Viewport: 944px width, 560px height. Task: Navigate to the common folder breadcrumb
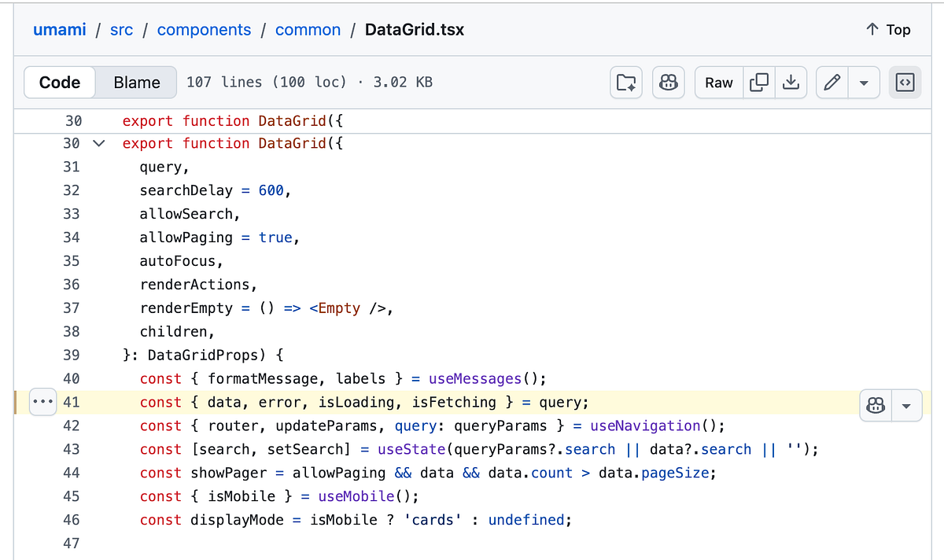click(x=308, y=30)
